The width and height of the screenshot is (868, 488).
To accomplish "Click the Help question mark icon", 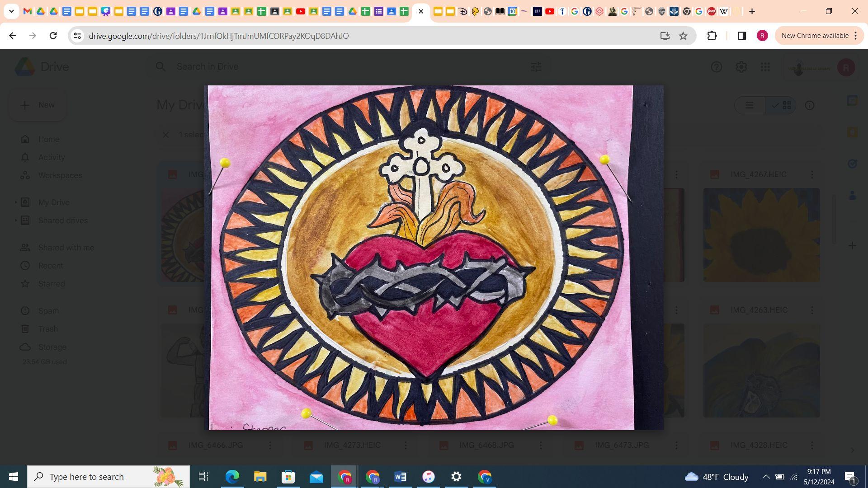I will [x=716, y=67].
